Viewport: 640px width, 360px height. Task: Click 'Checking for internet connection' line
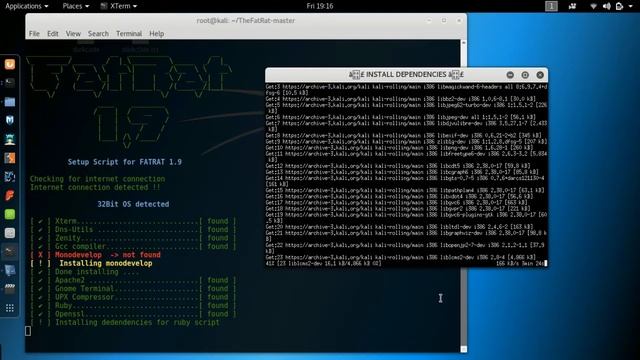[x=98, y=179]
